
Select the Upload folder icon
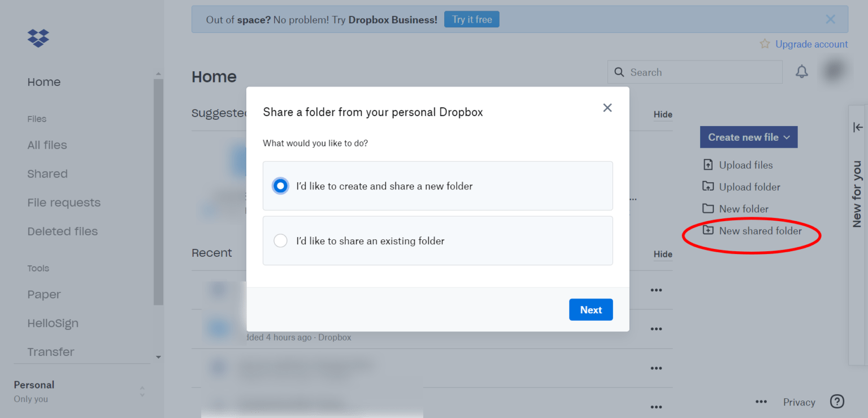[708, 187]
